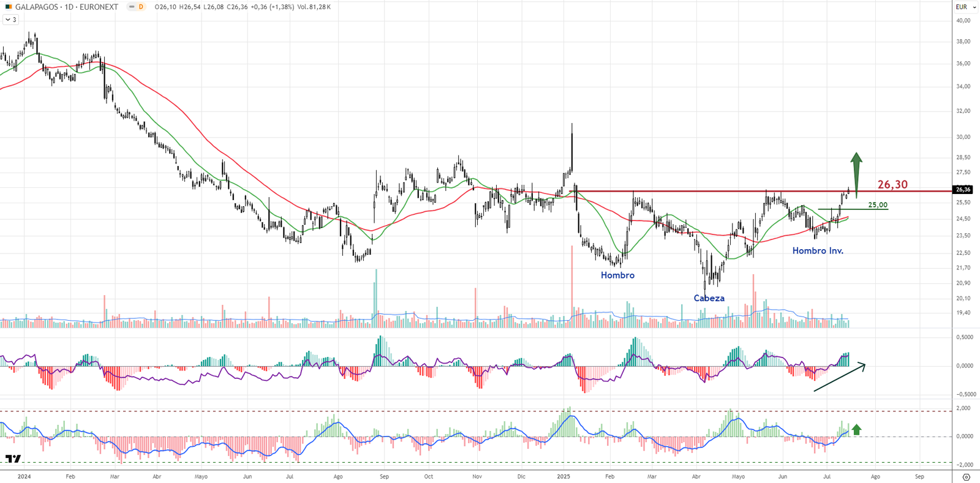Select the 'Hombro Inv.' text annotation
Screen dimensions: 980x483
tap(818, 250)
